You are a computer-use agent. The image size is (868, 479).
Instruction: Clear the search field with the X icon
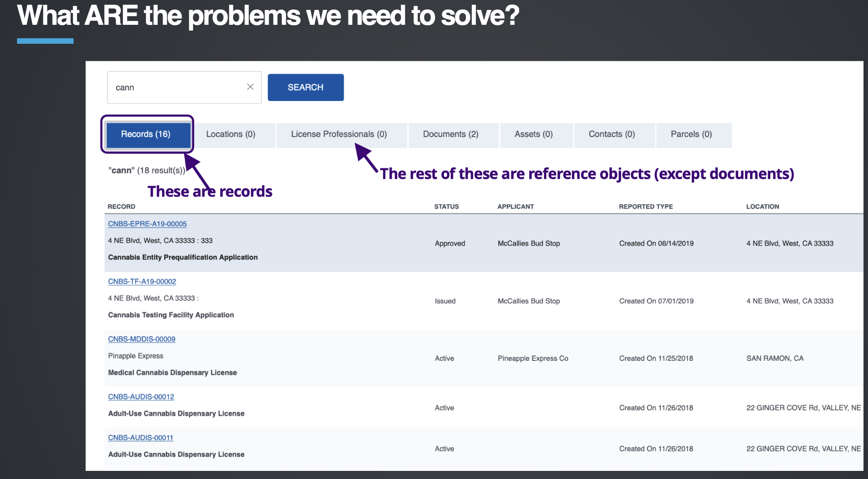pos(250,87)
